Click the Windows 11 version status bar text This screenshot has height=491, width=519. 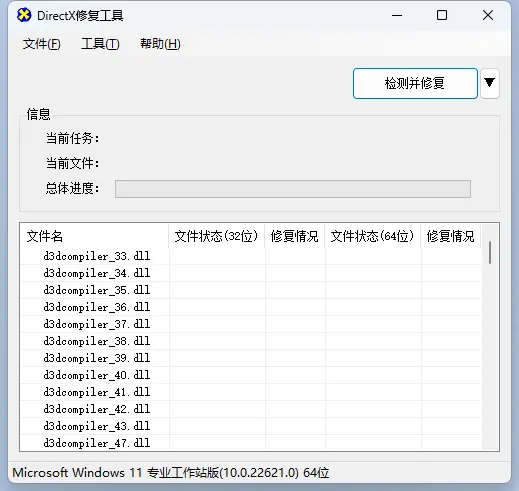171,473
